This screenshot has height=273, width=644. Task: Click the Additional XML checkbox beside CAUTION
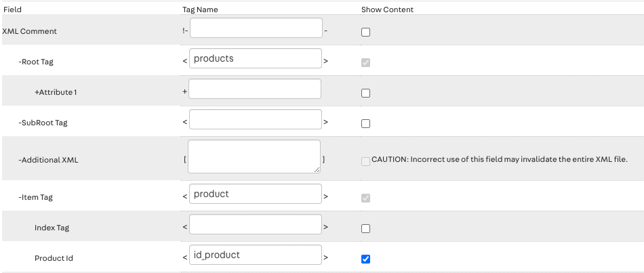[366, 161]
